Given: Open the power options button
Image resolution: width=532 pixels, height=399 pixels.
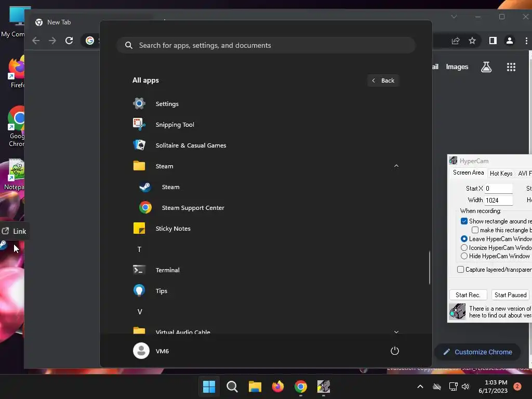Looking at the screenshot, I should (x=395, y=351).
